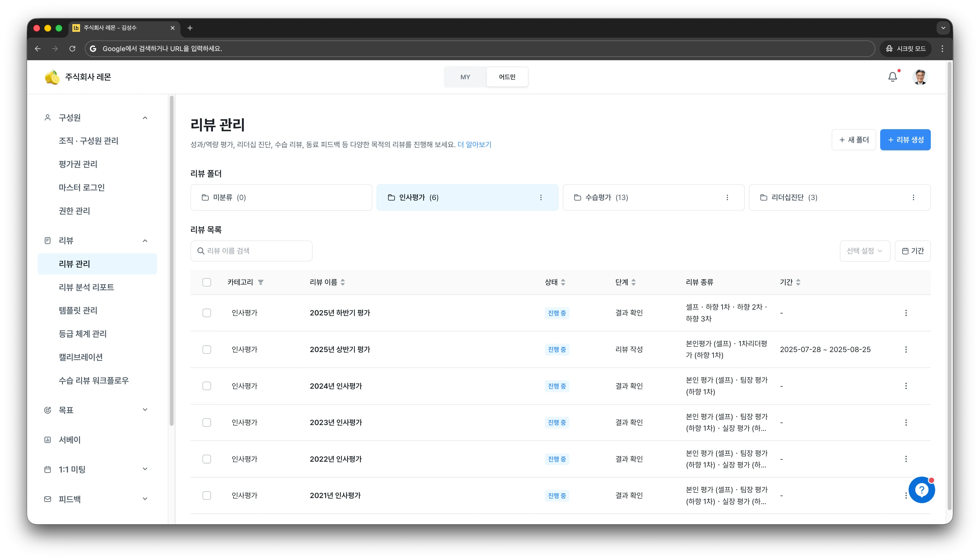Expand the 목표 sidebar section
The image size is (980, 560).
(x=145, y=410)
